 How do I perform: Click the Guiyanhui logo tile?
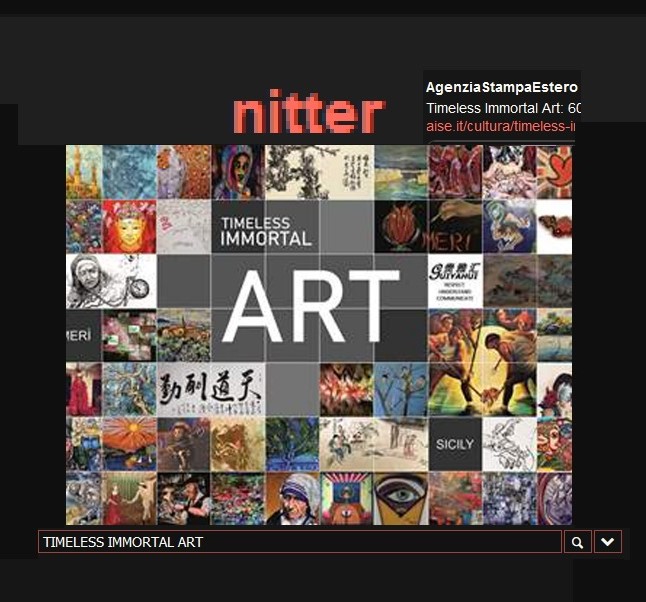(455, 279)
